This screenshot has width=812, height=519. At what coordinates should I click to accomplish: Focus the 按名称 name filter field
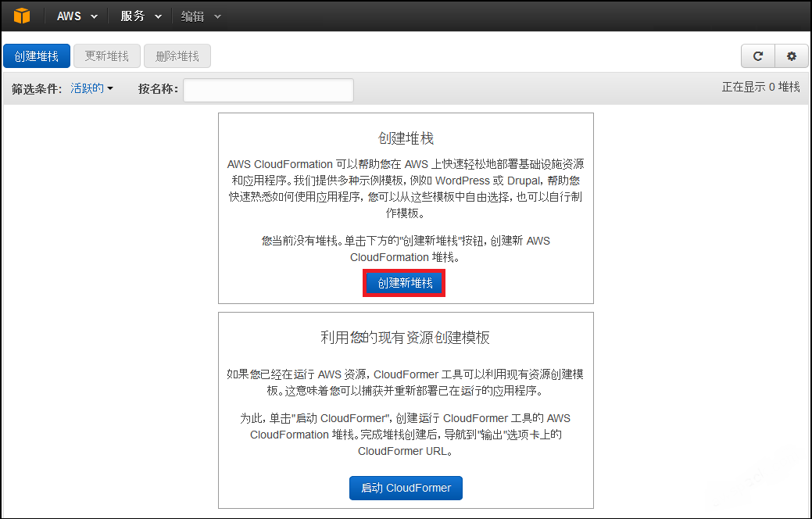[268, 90]
